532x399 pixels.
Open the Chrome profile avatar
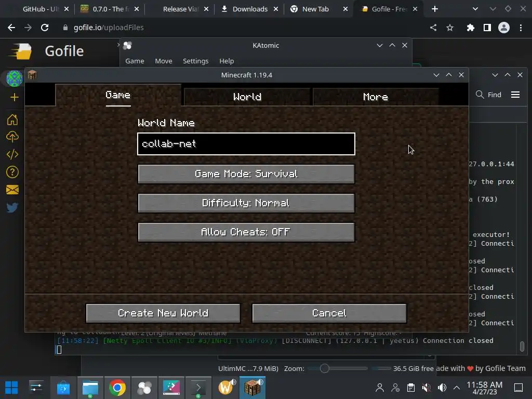point(504,28)
